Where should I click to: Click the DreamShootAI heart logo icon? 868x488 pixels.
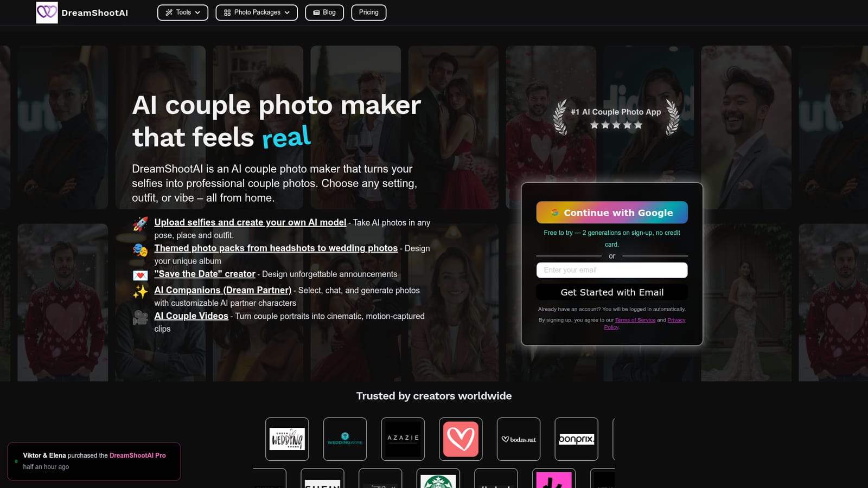(x=47, y=12)
